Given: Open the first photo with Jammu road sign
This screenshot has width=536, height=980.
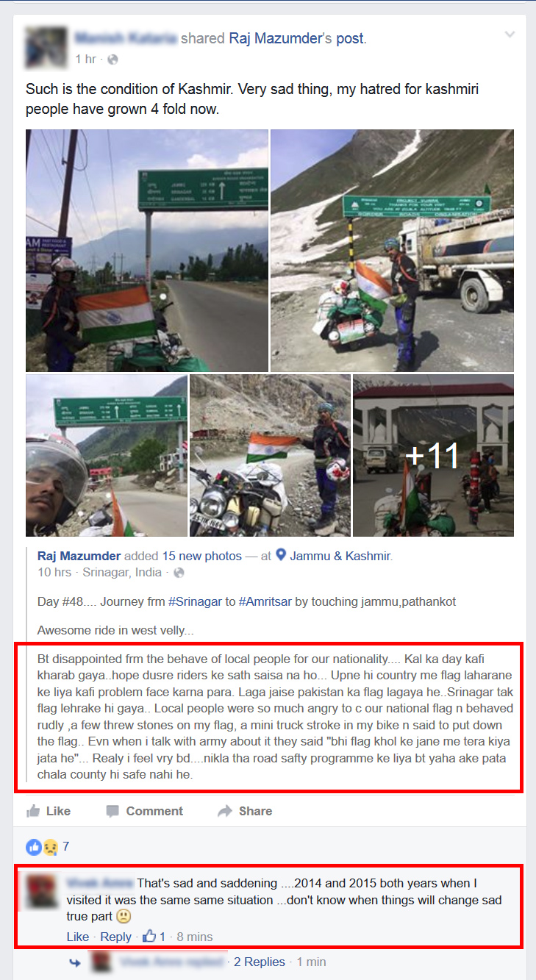Looking at the screenshot, I should point(147,251).
